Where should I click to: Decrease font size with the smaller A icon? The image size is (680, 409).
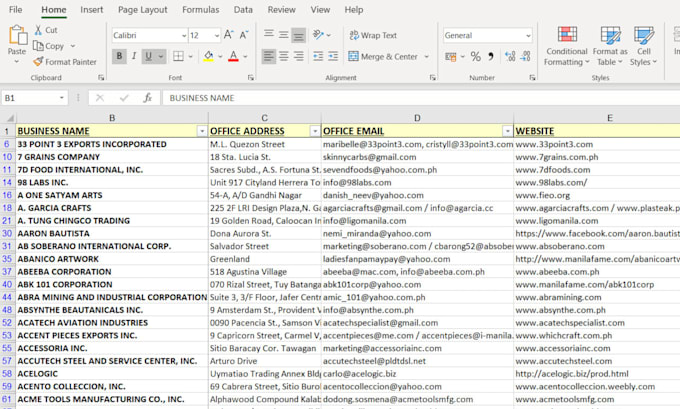pyautogui.click(x=244, y=35)
